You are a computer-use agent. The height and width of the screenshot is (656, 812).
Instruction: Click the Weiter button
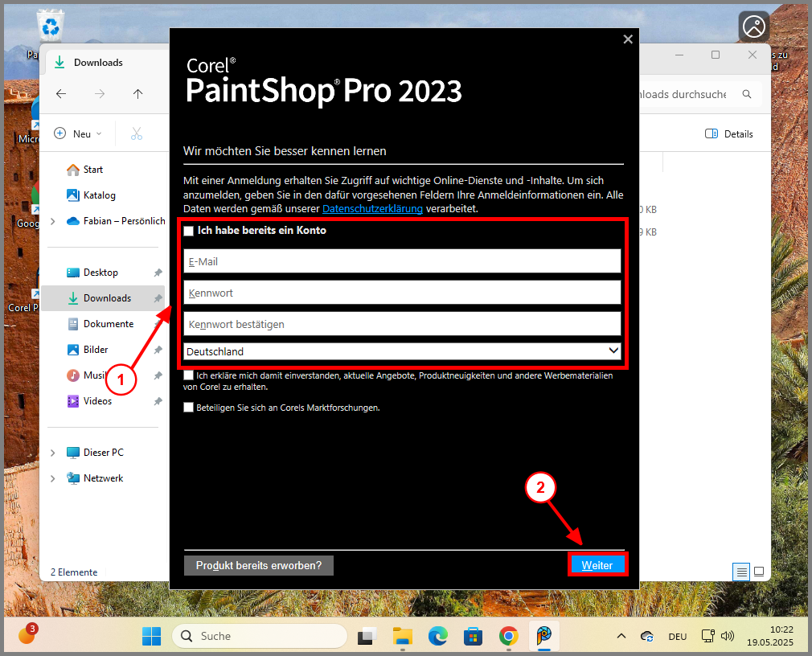pos(597,564)
